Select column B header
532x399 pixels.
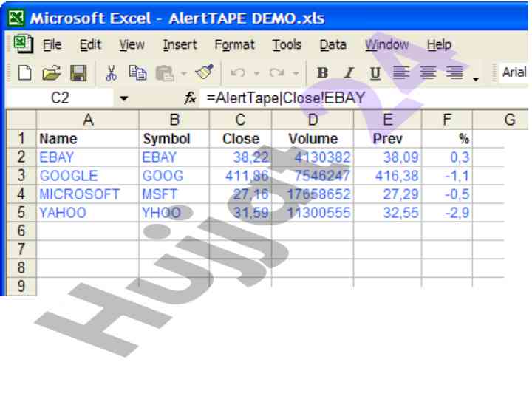pyautogui.click(x=174, y=120)
